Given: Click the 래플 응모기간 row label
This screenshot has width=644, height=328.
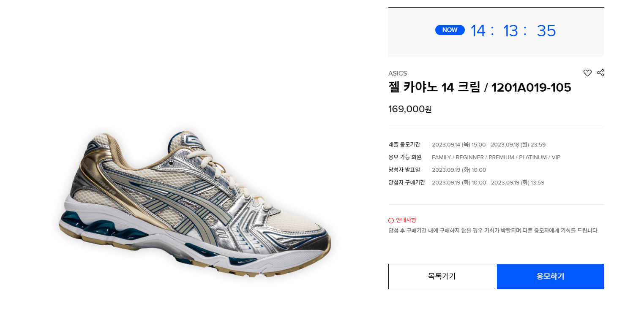Looking at the screenshot, I should tap(401, 145).
